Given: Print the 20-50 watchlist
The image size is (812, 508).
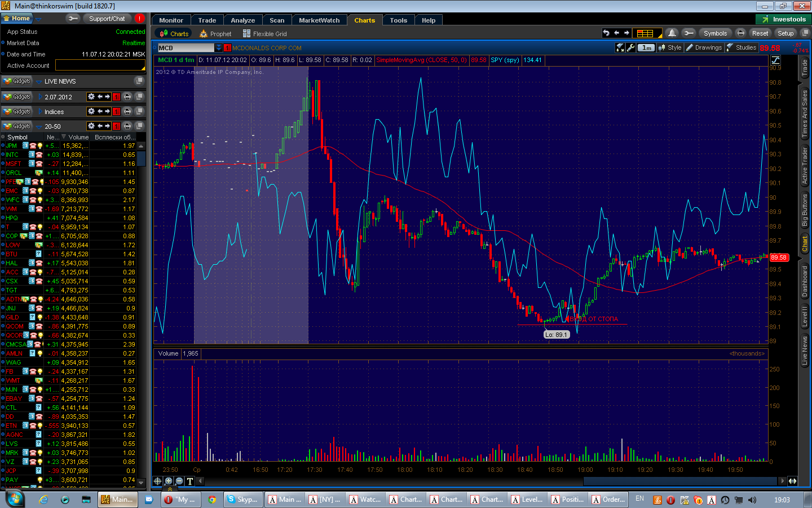Looking at the screenshot, I should (127, 126).
